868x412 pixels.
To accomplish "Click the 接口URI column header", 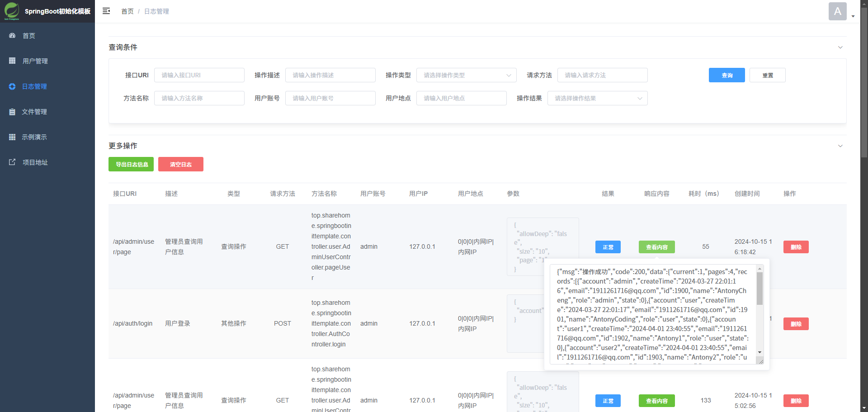I will tap(125, 194).
